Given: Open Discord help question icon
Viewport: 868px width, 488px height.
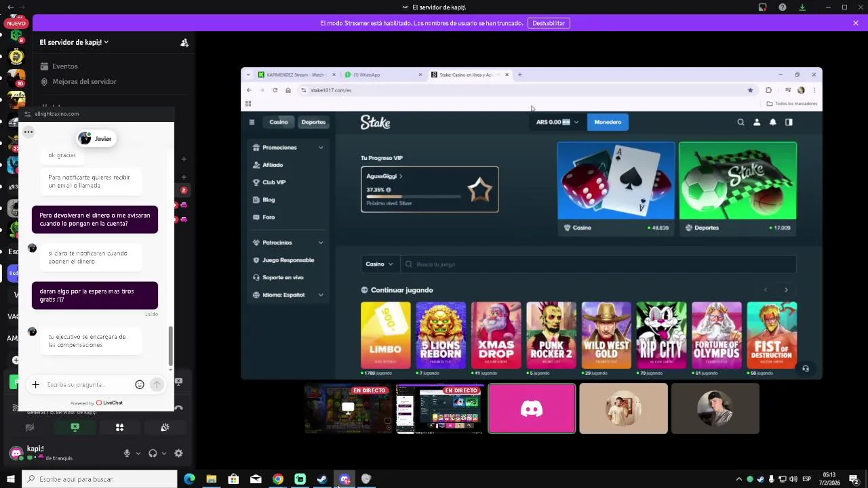Looking at the screenshot, I should point(783,7).
